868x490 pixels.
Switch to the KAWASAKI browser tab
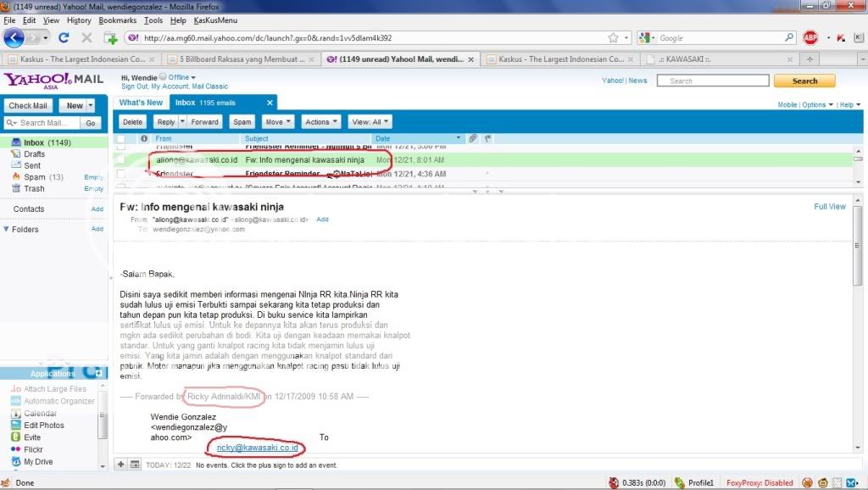point(719,59)
